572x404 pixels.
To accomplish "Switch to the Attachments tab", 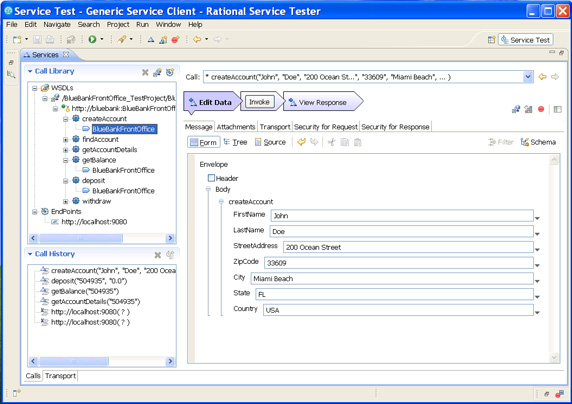I will pyautogui.click(x=236, y=127).
